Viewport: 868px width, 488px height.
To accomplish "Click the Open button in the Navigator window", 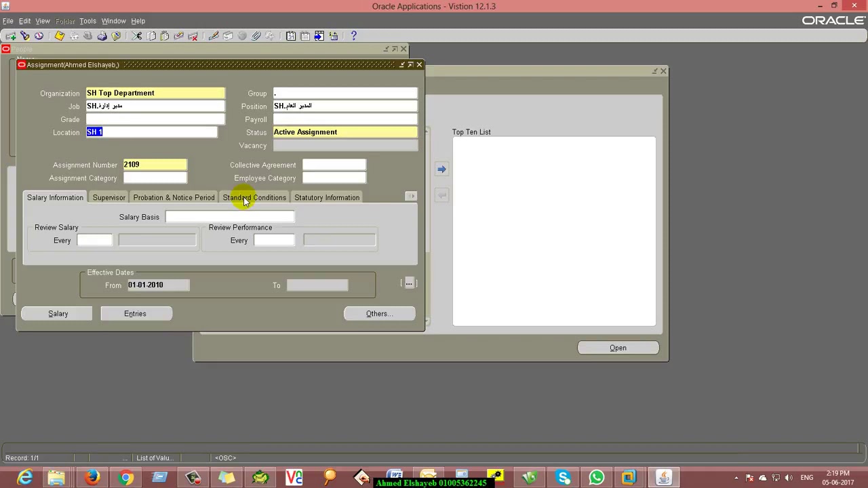I will [618, 348].
